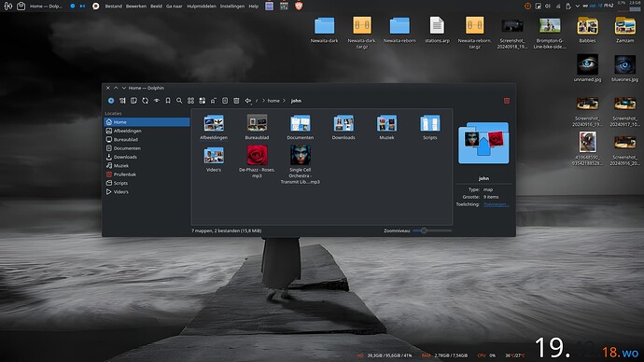Collapse Dolphin window with title bar up arrow
Image resolution: width=644 pixels, height=362 pixels.
pyautogui.click(x=116, y=88)
